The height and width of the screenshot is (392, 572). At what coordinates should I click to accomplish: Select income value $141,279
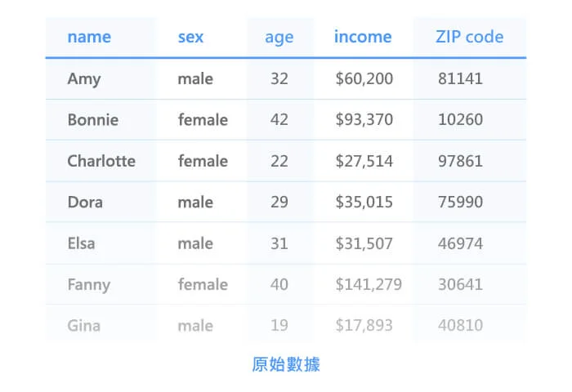click(369, 284)
